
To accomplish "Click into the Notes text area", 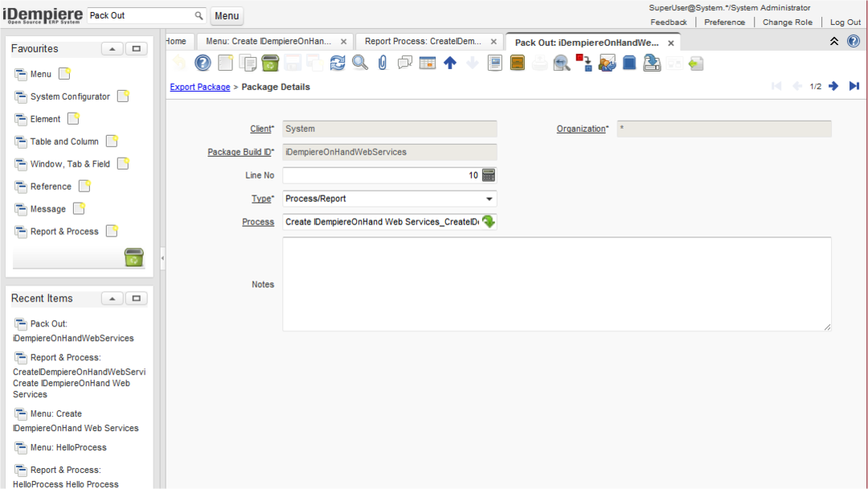I will (556, 284).
